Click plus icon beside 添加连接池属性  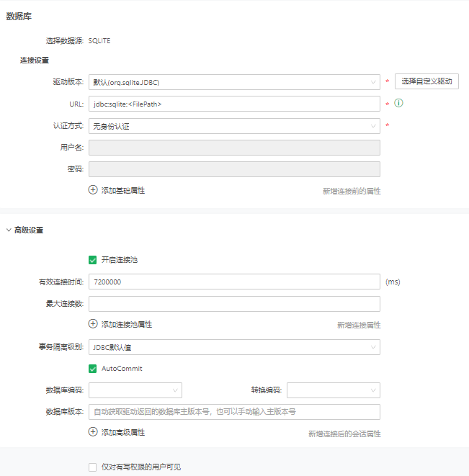tap(93, 324)
